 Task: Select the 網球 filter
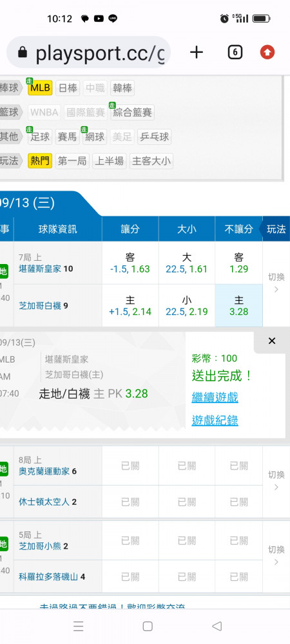[x=95, y=137]
